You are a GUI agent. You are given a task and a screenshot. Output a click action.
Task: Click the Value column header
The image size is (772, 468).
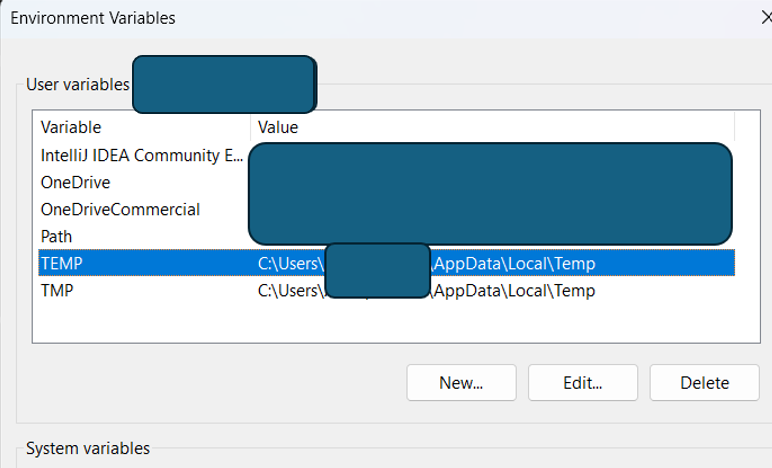278,127
